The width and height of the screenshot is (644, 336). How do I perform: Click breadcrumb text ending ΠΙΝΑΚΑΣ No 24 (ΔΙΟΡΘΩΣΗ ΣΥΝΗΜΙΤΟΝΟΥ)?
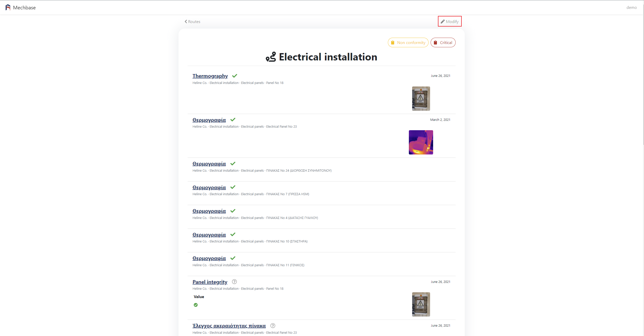coord(262,171)
